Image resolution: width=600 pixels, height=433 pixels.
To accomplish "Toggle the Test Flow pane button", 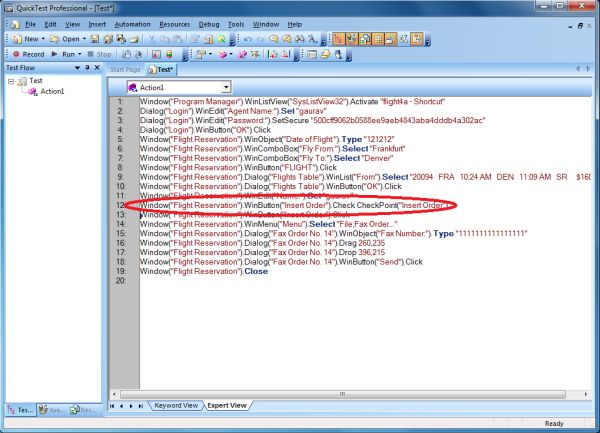I will (x=338, y=39).
